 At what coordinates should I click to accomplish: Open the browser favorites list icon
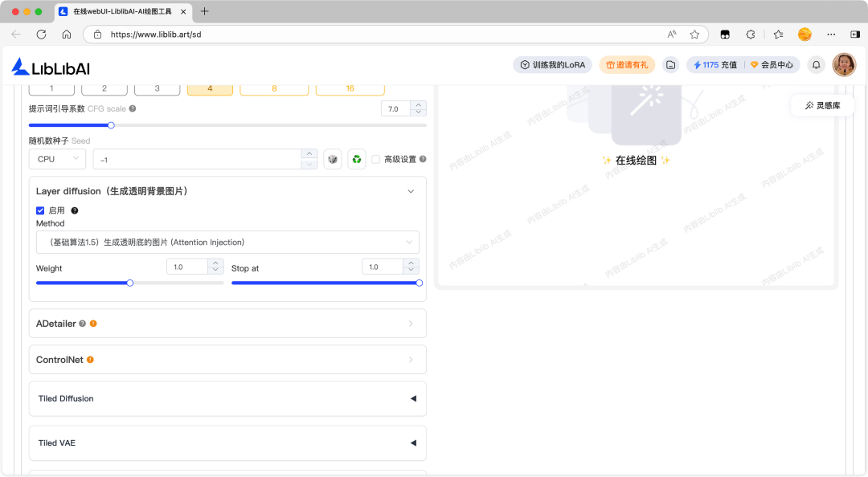click(x=778, y=35)
